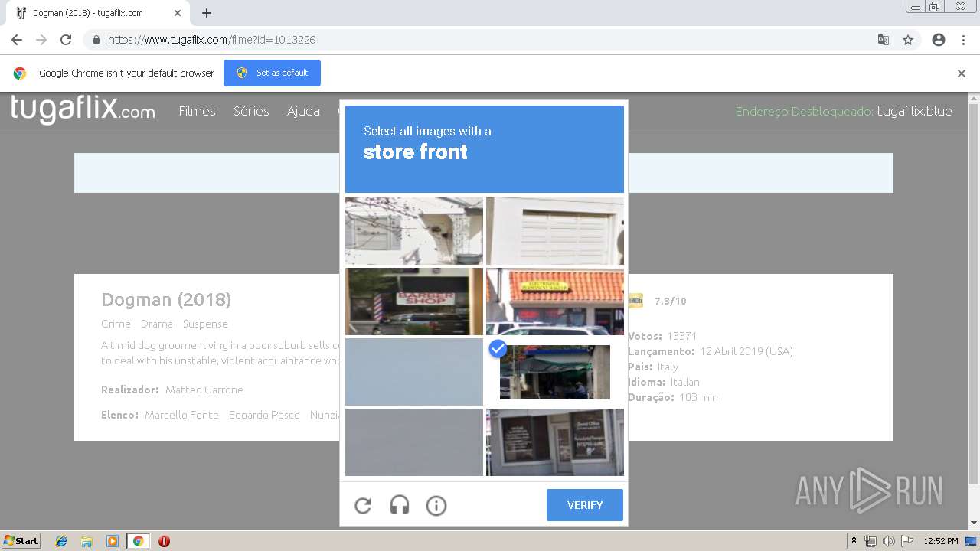Select the dental office window image tile
The width and height of the screenshot is (980, 551).
pyautogui.click(x=555, y=442)
